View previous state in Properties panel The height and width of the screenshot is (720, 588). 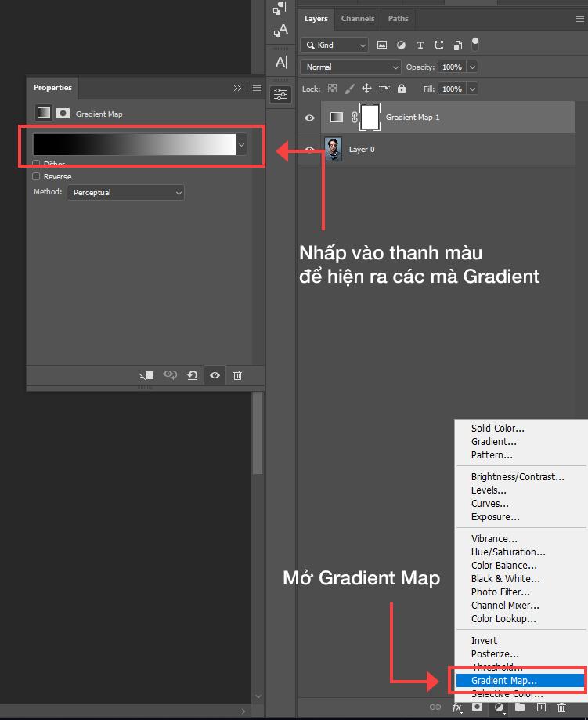(x=170, y=375)
